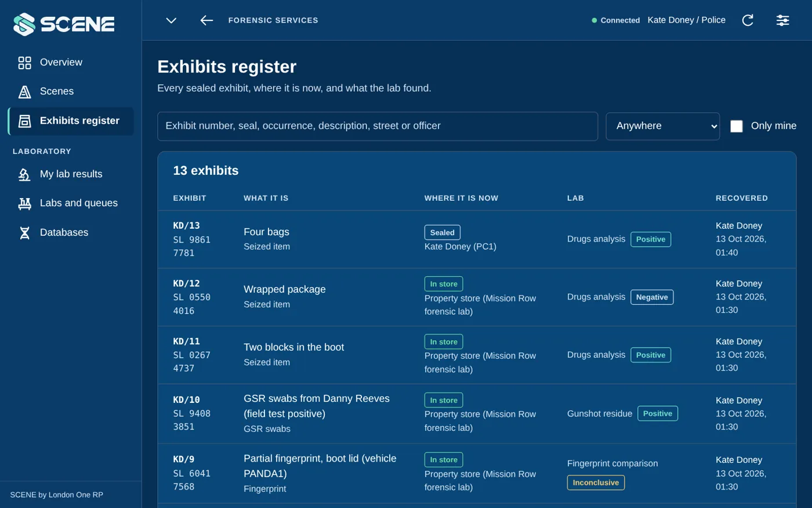Click Negative result badge for KD/12
The height and width of the screenshot is (508, 812).
(x=652, y=297)
